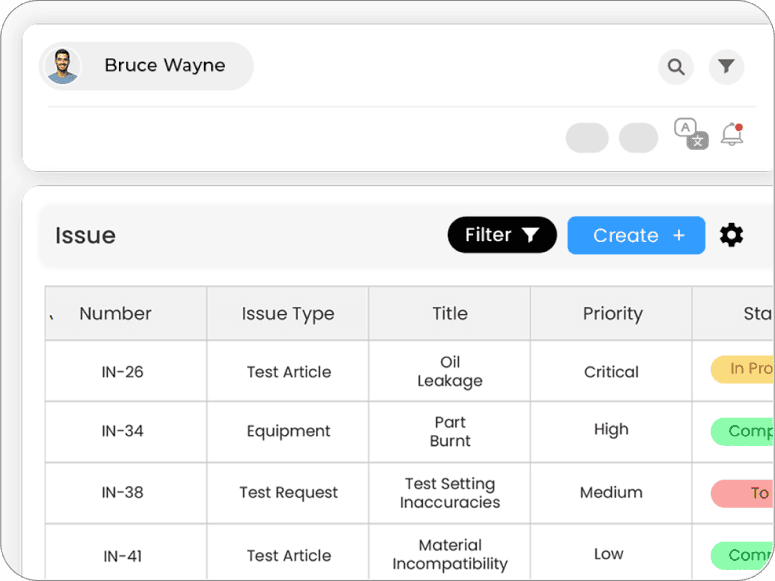Sort by the Number column header
Viewport: 775px width, 581px height.
coord(116,313)
